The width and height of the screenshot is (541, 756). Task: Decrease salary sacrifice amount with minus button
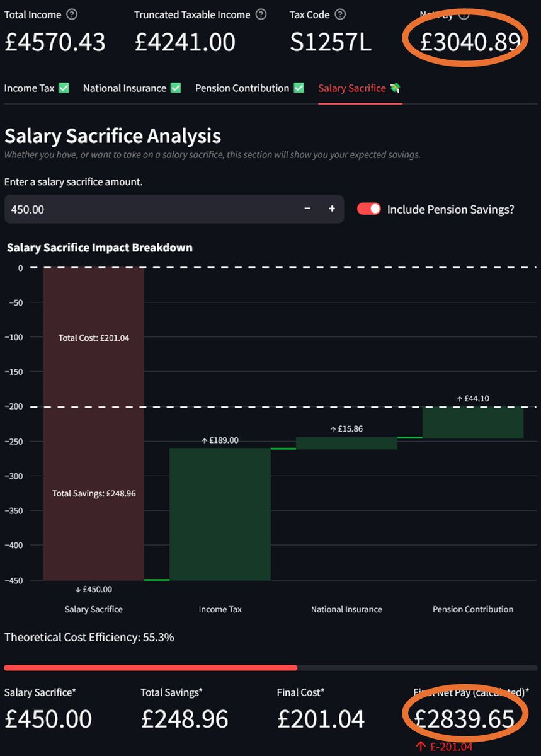click(307, 209)
